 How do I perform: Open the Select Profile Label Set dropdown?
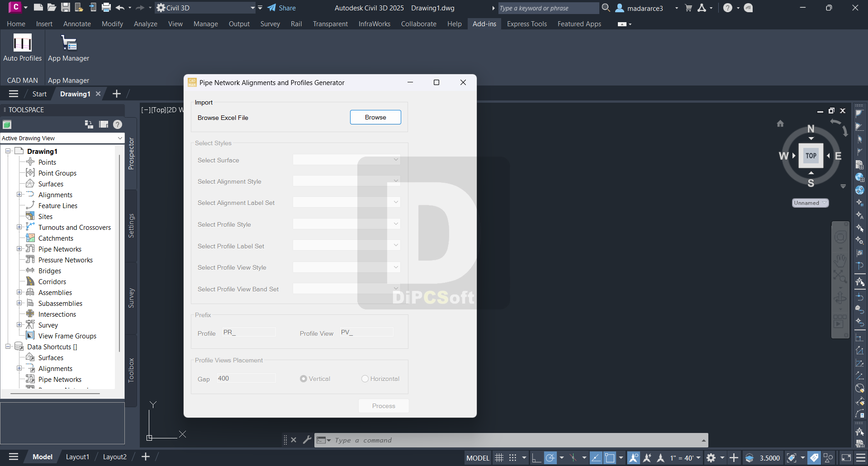(346, 245)
